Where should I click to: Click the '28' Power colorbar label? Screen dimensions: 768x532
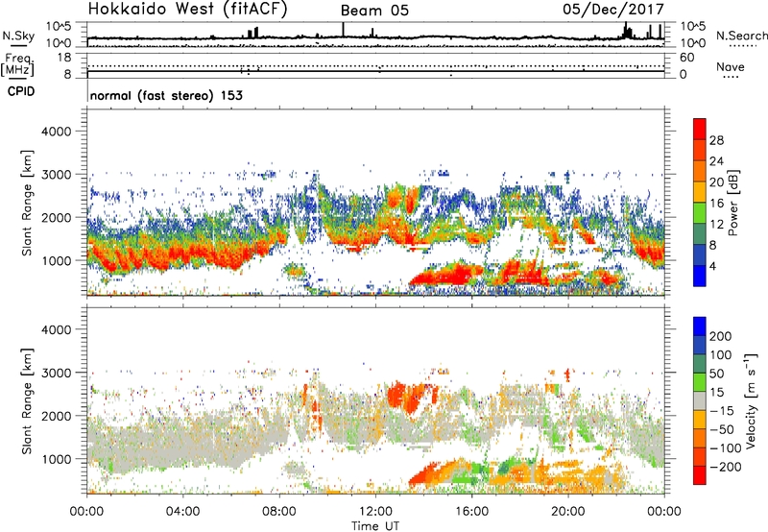716,140
